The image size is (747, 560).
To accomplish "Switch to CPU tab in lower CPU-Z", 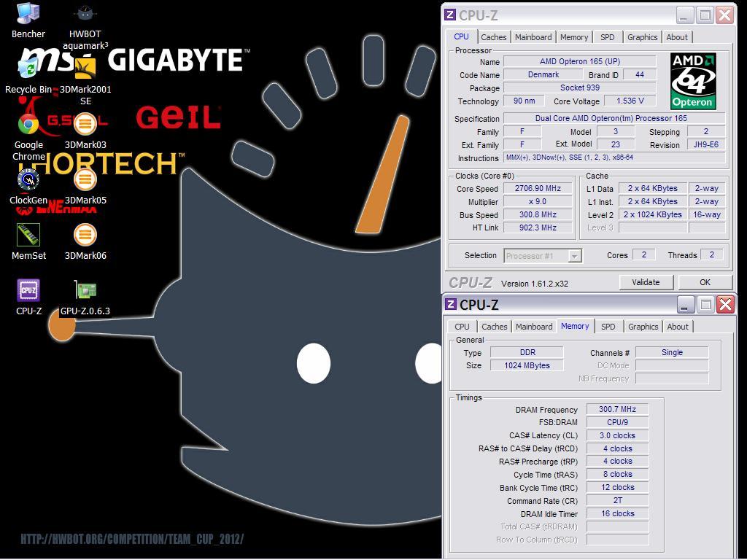I will [x=462, y=327].
